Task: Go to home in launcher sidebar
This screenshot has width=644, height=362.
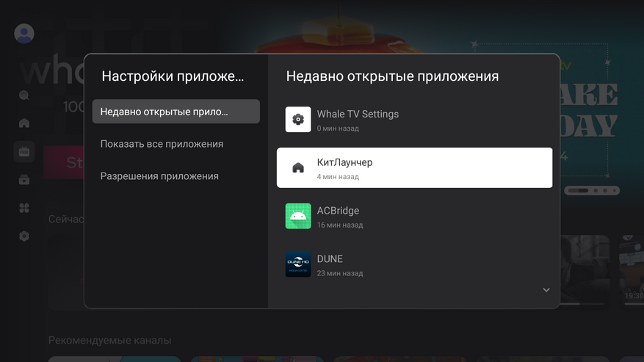Action: pos(23,123)
